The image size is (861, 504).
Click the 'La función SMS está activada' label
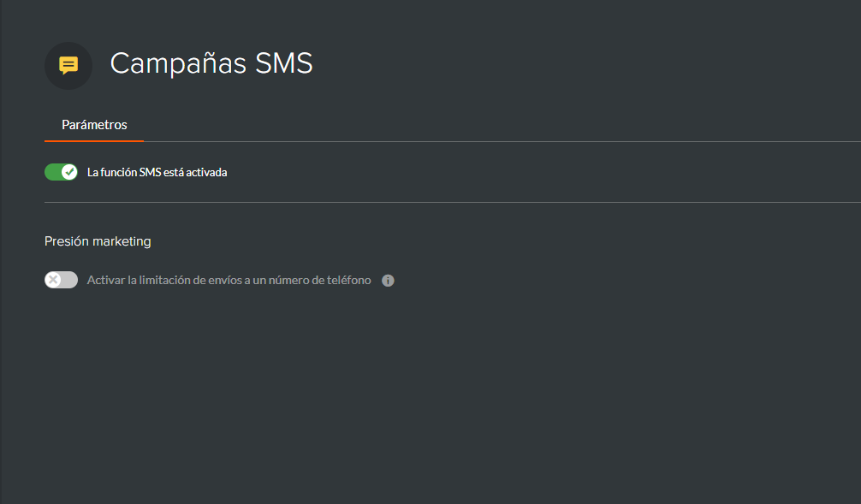(157, 172)
